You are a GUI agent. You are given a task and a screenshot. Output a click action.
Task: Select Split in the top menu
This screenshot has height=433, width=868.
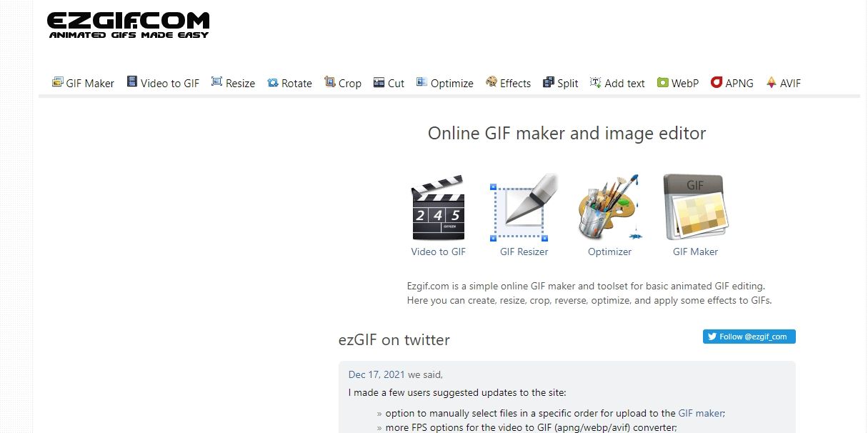pyautogui.click(x=568, y=84)
